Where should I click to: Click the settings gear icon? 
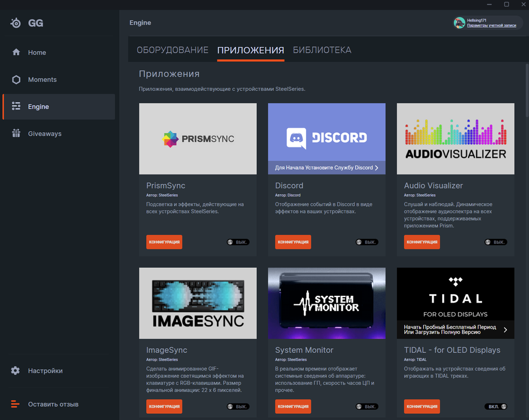coord(15,370)
